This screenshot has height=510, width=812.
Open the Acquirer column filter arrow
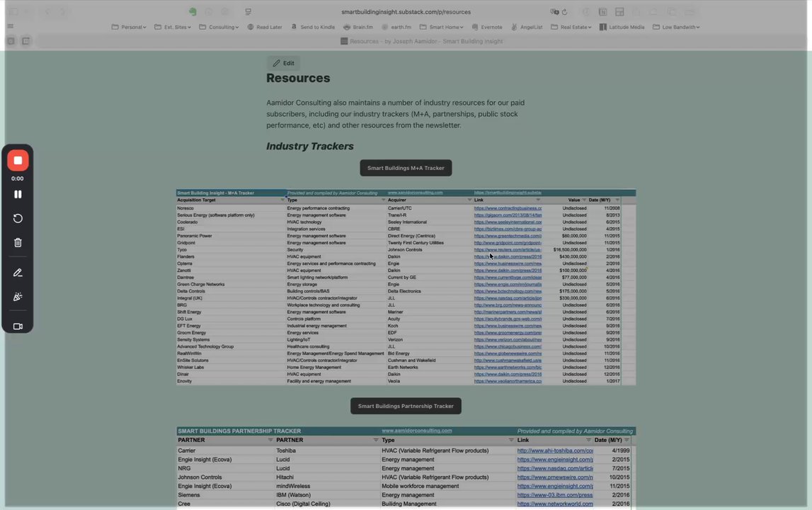[469, 200]
